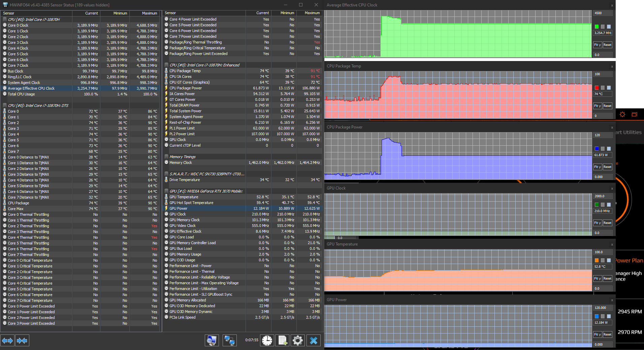Open the sensor monitor magnifier icon
644x350 pixels.
[x=212, y=341]
